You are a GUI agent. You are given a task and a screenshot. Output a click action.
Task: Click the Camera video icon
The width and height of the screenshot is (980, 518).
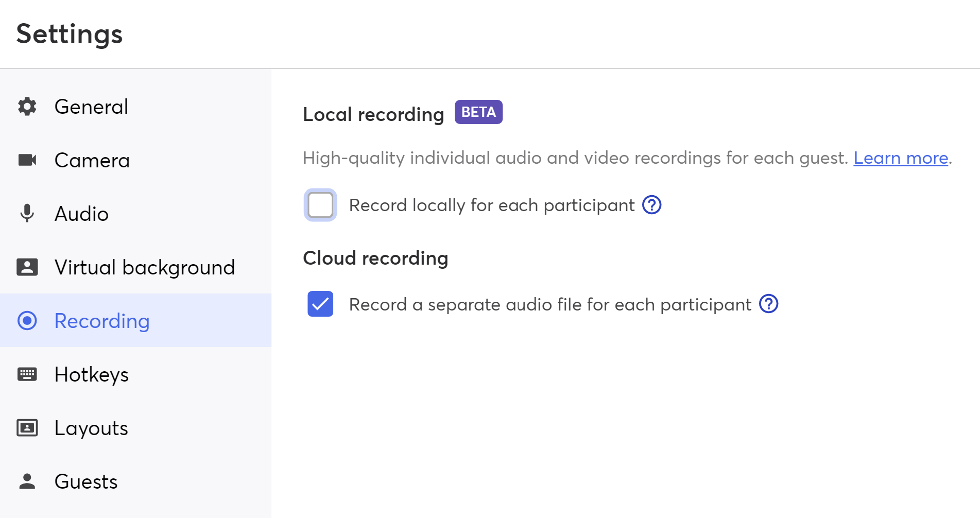coord(27,160)
